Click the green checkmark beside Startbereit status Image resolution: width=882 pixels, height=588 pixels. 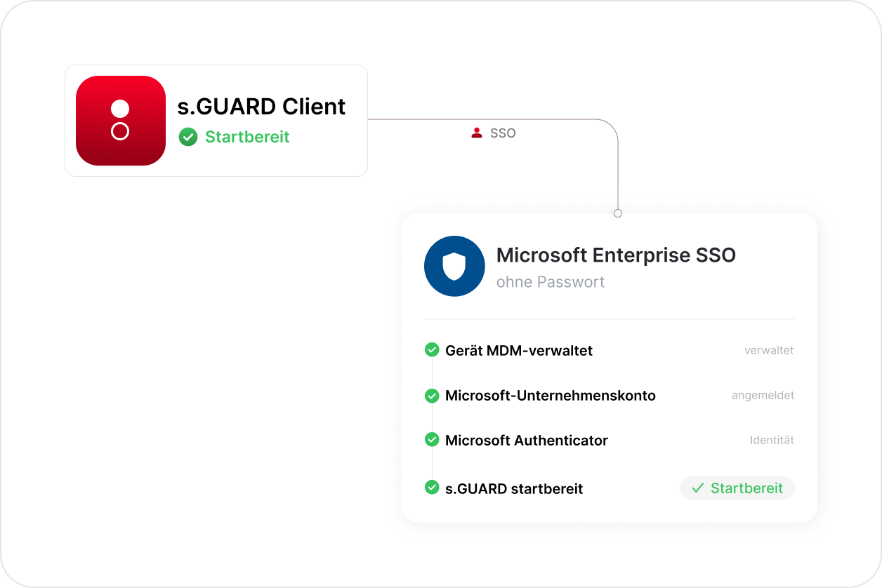[x=188, y=137]
